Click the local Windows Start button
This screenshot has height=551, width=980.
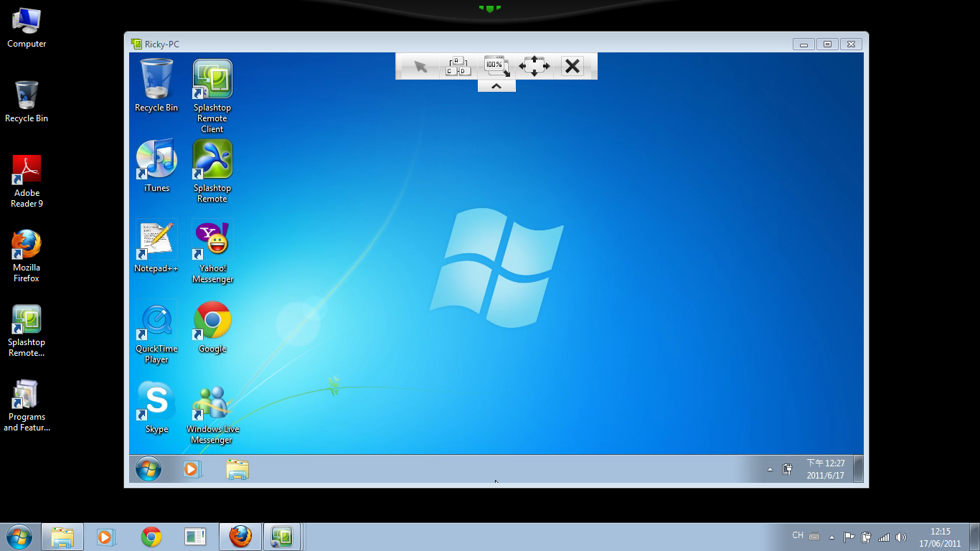click(19, 537)
